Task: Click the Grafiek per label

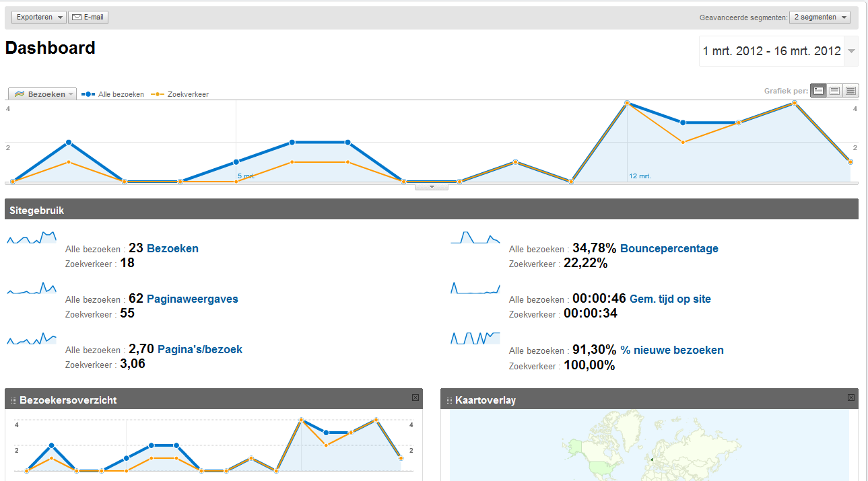Action: 786,91
